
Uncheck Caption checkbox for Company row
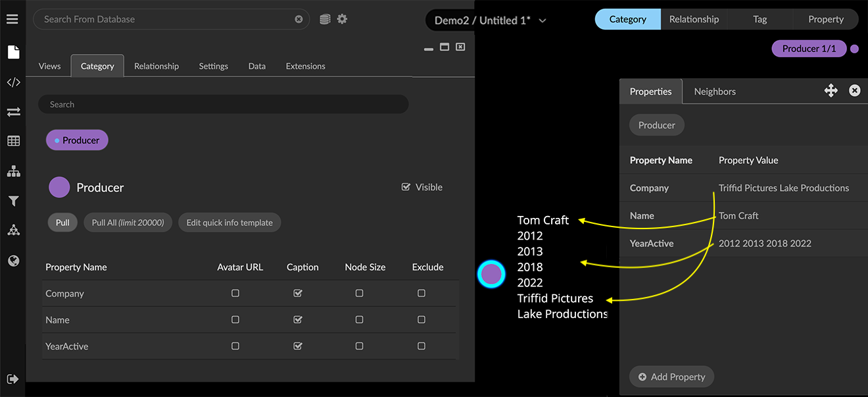(x=298, y=293)
